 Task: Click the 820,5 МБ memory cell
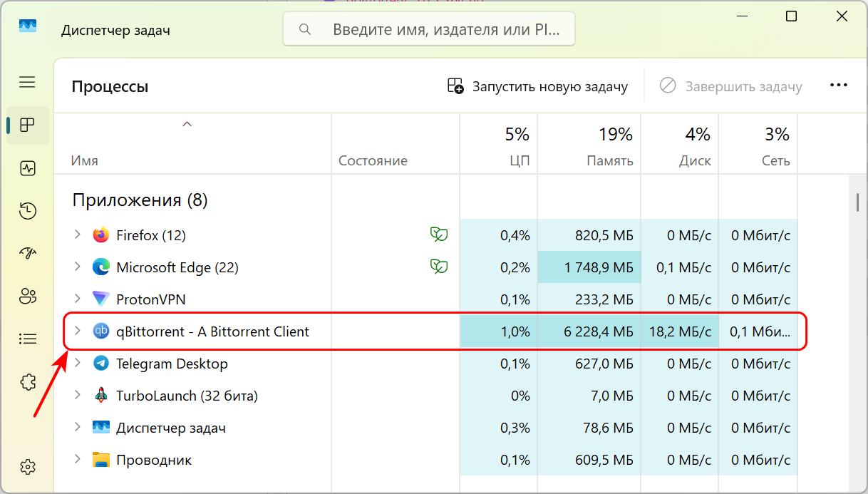(589, 235)
